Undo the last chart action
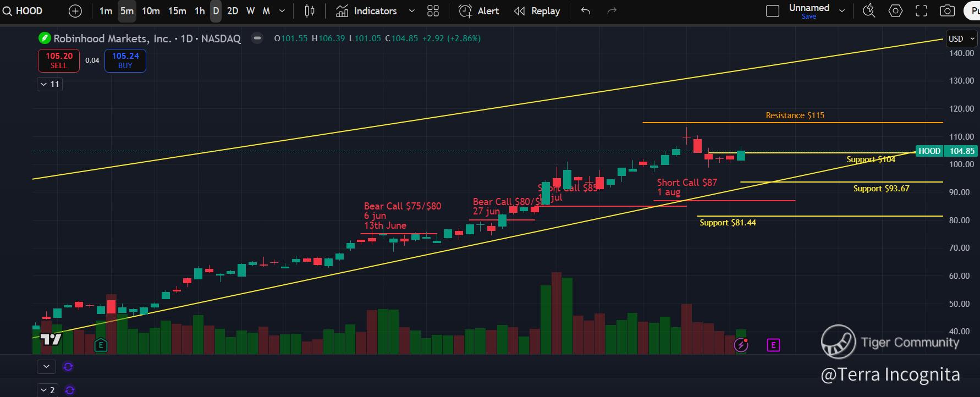This screenshot has height=397, width=980. [586, 11]
